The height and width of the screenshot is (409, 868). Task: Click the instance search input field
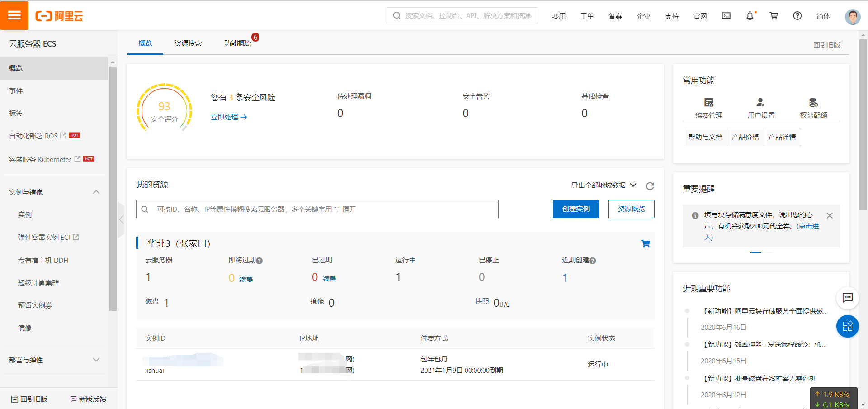316,209
